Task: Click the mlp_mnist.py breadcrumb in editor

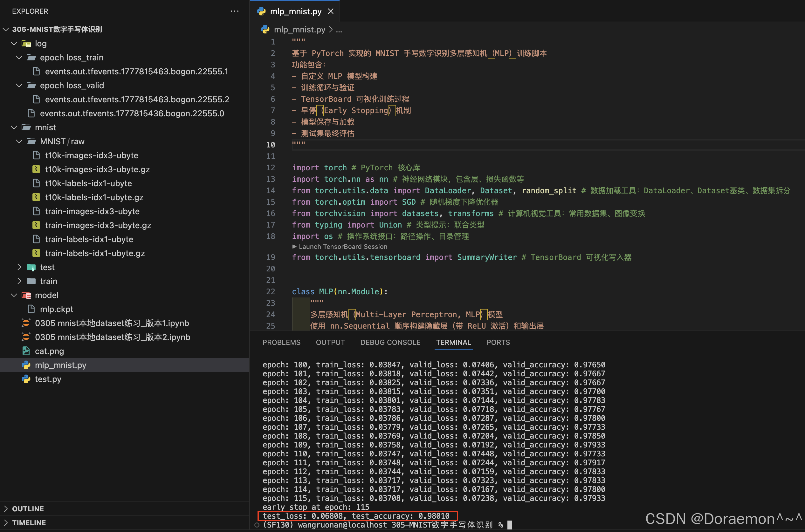Action: (299, 30)
